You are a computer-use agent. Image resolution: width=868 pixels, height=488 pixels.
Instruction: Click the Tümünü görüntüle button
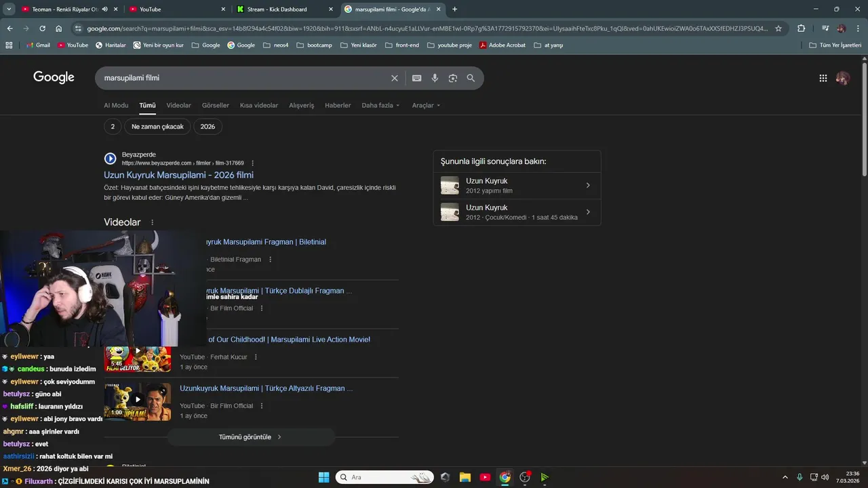pos(251,437)
